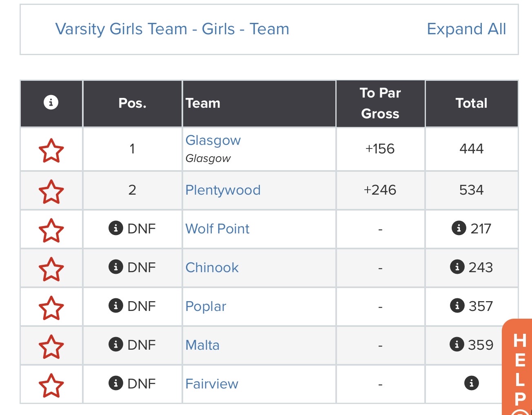532x415 pixels.
Task: Click the info icon next to Malta's 359 total
Action: (x=457, y=344)
